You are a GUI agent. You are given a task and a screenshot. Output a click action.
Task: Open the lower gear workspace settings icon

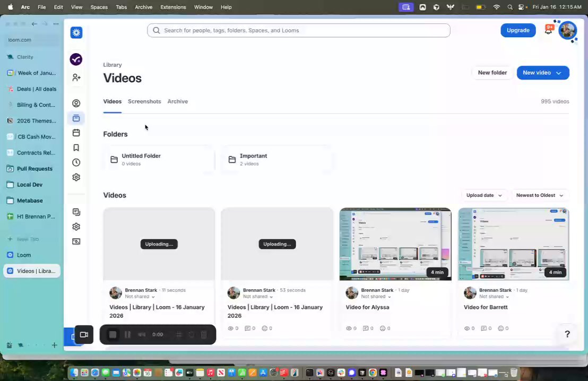76,227
